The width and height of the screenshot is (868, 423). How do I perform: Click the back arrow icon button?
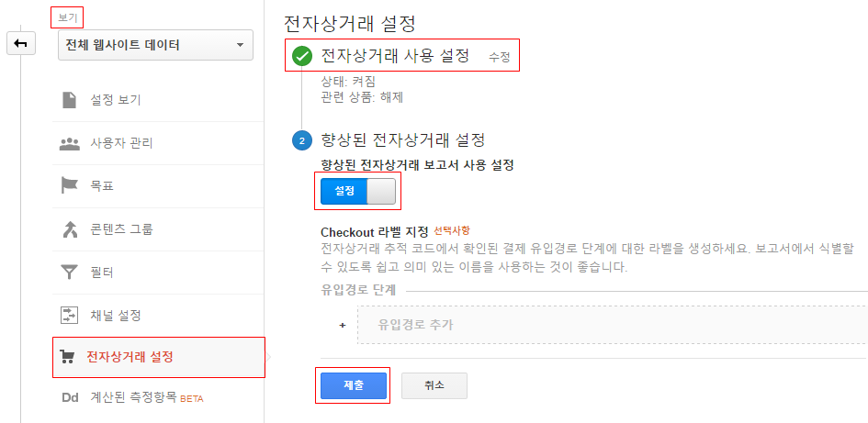(x=21, y=44)
